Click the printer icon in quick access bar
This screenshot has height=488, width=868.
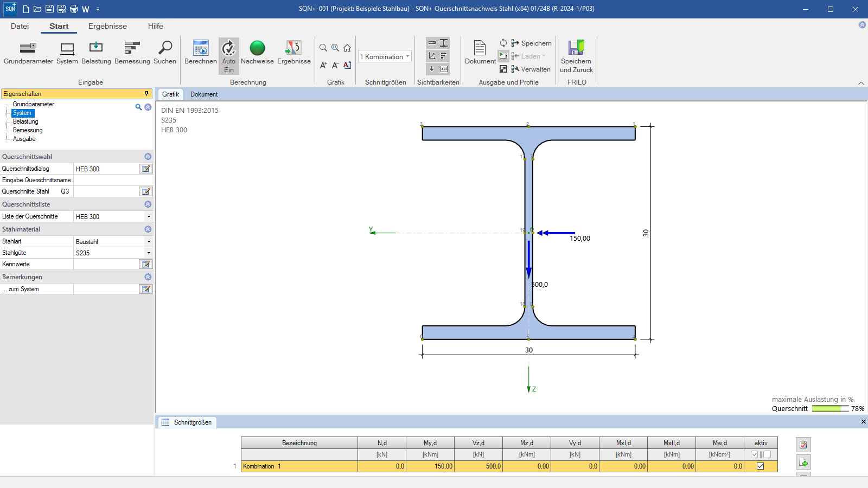(74, 9)
